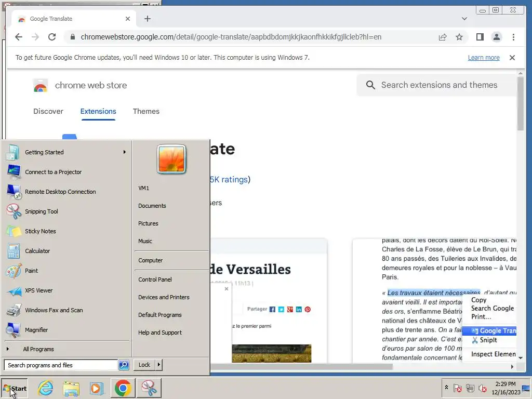Open Getting Started from Start menu
532x399 pixels.
(x=66, y=152)
